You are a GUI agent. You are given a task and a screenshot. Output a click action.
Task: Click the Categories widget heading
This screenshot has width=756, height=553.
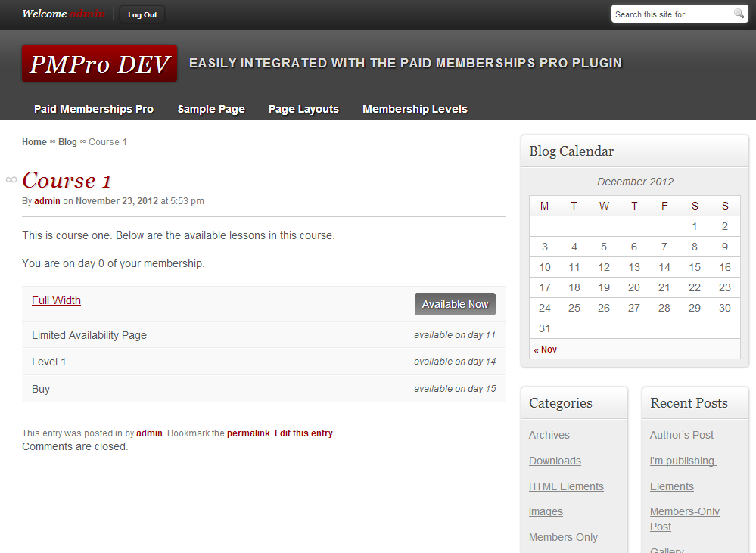click(560, 403)
